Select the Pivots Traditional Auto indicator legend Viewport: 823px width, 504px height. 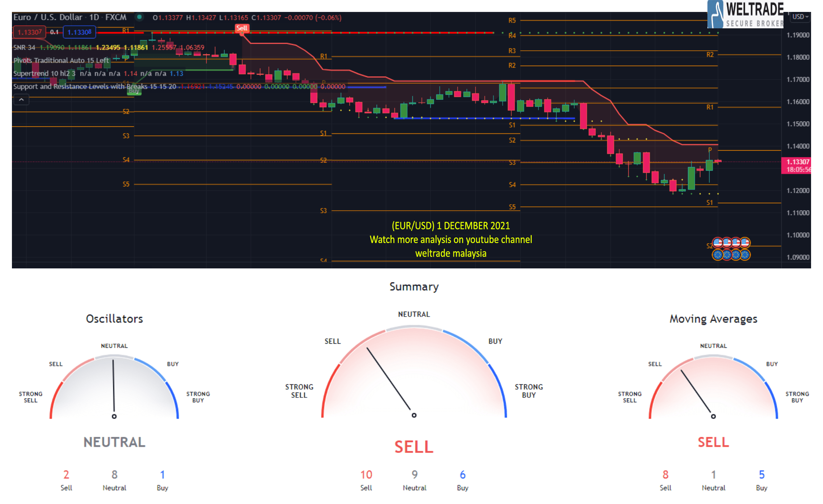click(62, 60)
